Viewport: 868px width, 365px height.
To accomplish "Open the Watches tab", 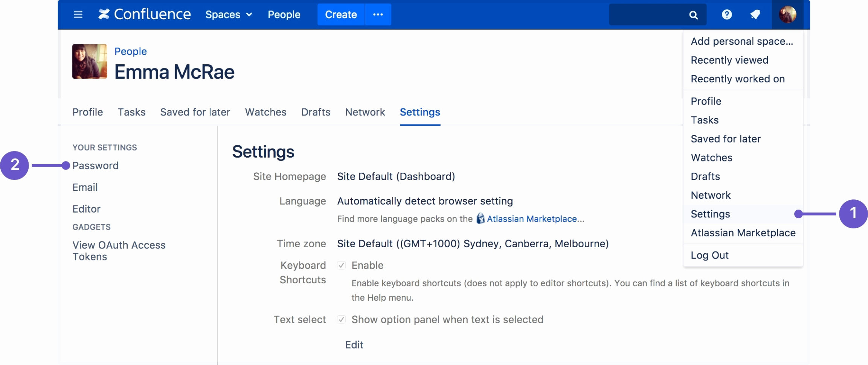I will coord(266,112).
